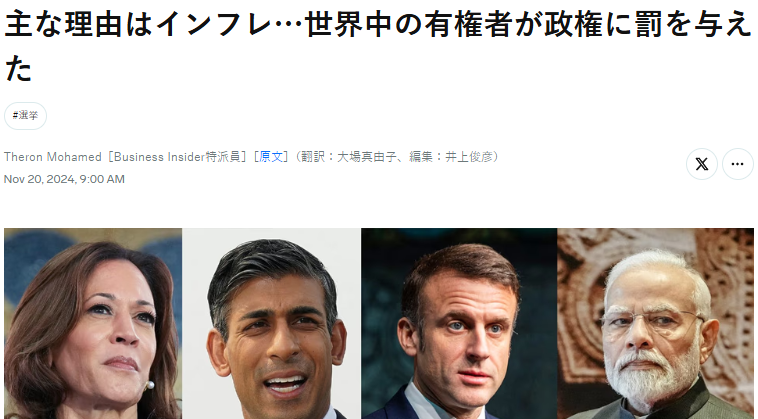758x419 pixels.
Task: Click the Business Insider特派員 byline text
Action: tap(177, 157)
